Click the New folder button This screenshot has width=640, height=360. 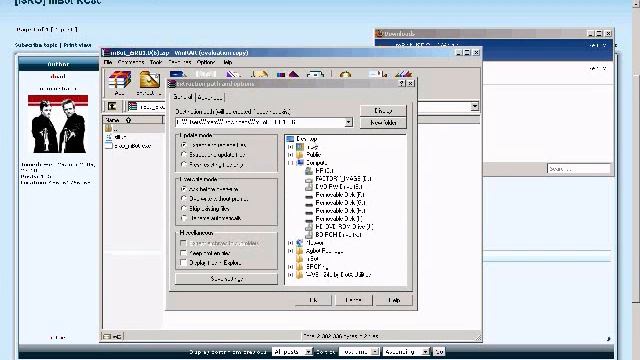[x=383, y=123]
